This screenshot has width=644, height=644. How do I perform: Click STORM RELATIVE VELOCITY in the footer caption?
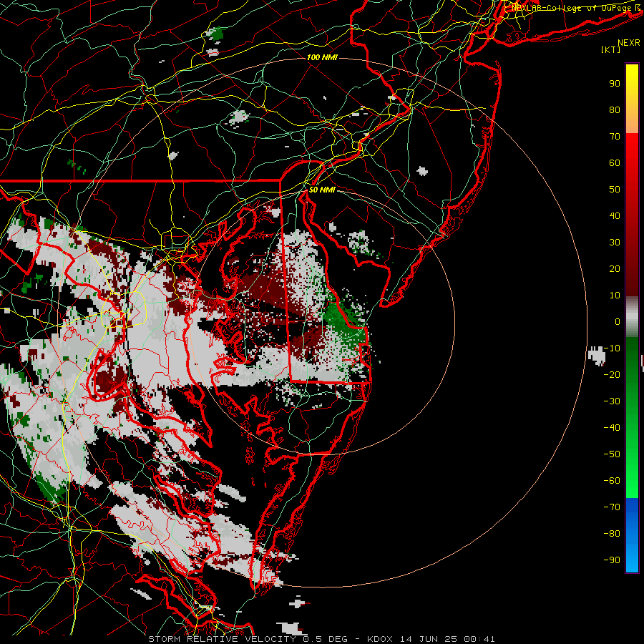pos(222,639)
